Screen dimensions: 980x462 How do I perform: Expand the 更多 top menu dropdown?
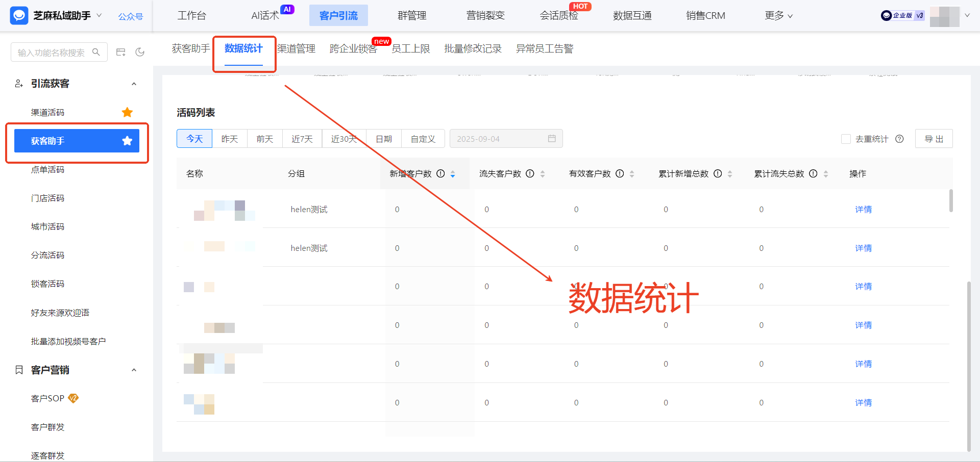point(778,16)
